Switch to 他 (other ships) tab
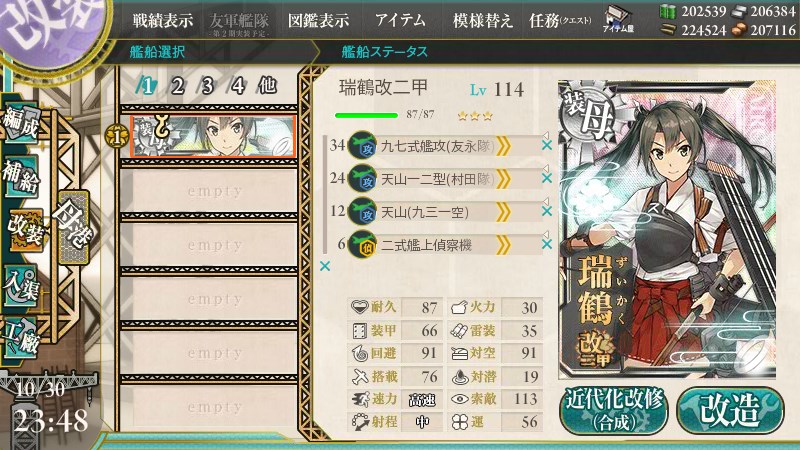 [x=267, y=86]
